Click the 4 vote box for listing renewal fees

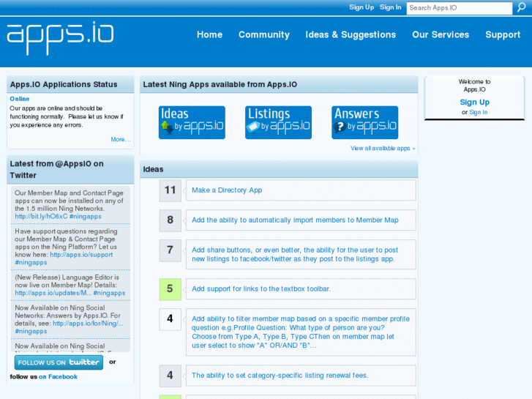[170, 376]
